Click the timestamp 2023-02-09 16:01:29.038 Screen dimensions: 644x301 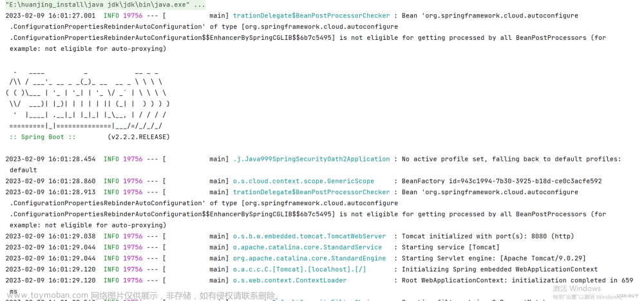50,237
